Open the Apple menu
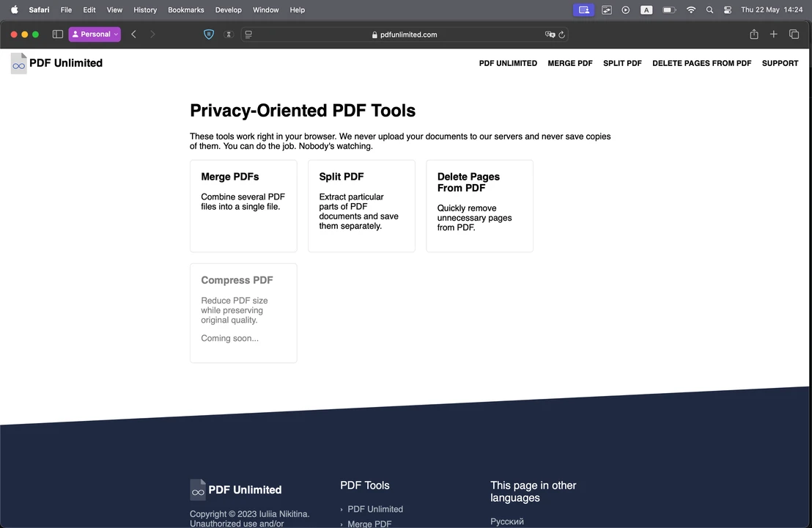 click(15, 10)
